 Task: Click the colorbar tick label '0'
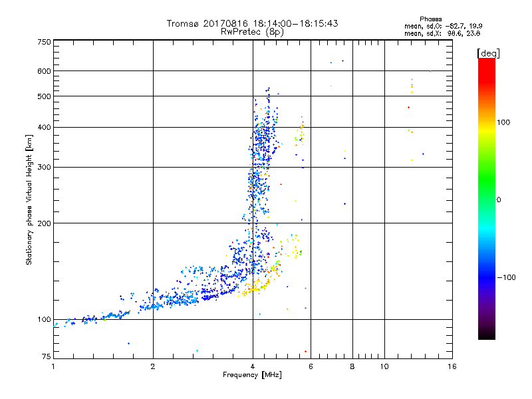pos(499,200)
